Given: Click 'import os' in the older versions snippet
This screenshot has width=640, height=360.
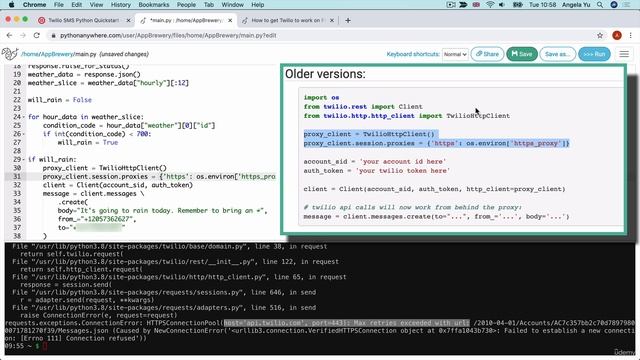Looking at the screenshot, I should 321,98.
